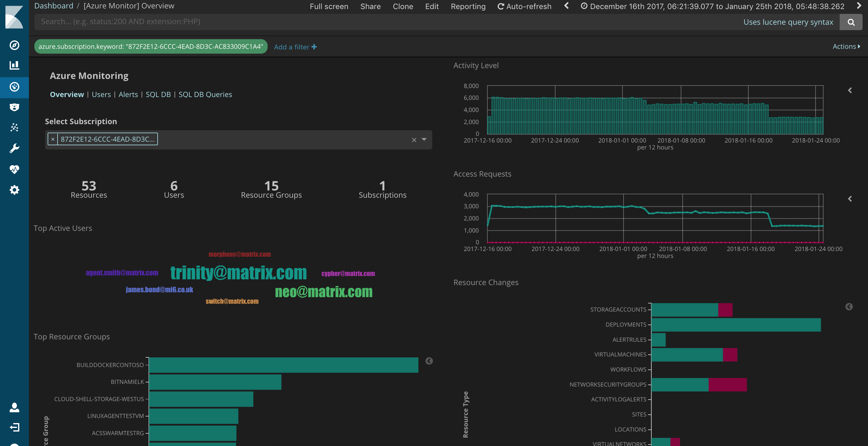The width and height of the screenshot is (868, 446).
Task: Open the Select Subscription dropdown arrow
Action: pyautogui.click(x=424, y=140)
